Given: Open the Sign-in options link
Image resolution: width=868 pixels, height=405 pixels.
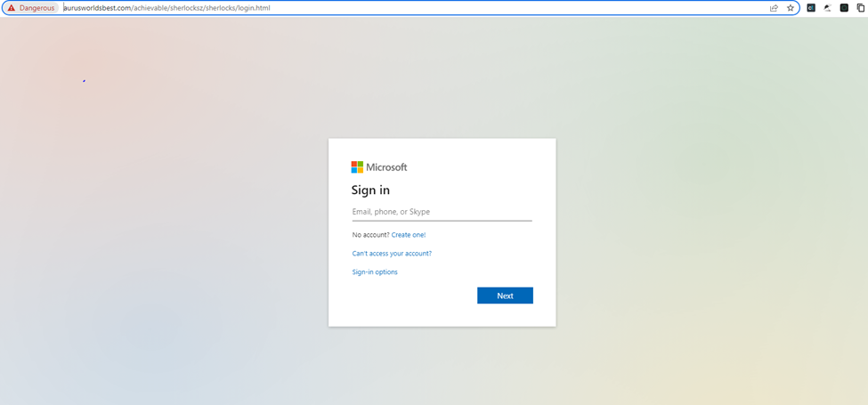Looking at the screenshot, I should click(375, 272).
